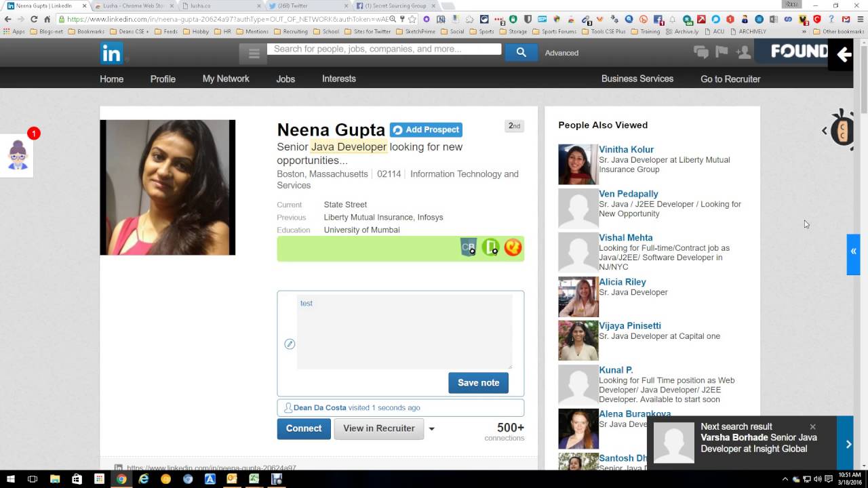Click inside the note text area
Viewport: 868px width, 488px height.
(404, 332)
